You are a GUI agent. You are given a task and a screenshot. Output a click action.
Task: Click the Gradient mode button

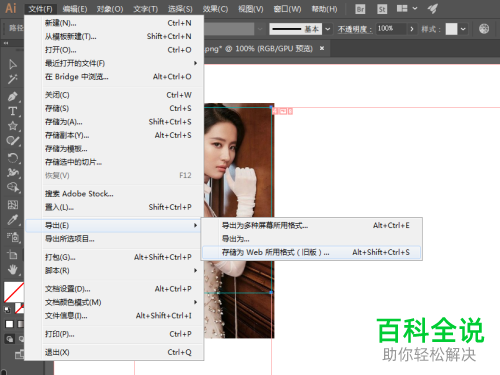20,324
